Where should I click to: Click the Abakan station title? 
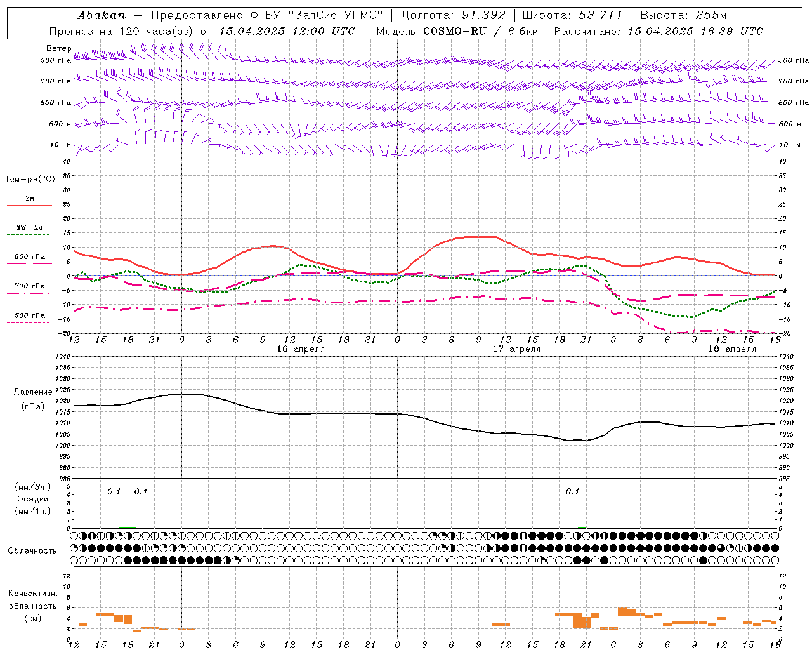pyautogui.click(x=101, y=15)
